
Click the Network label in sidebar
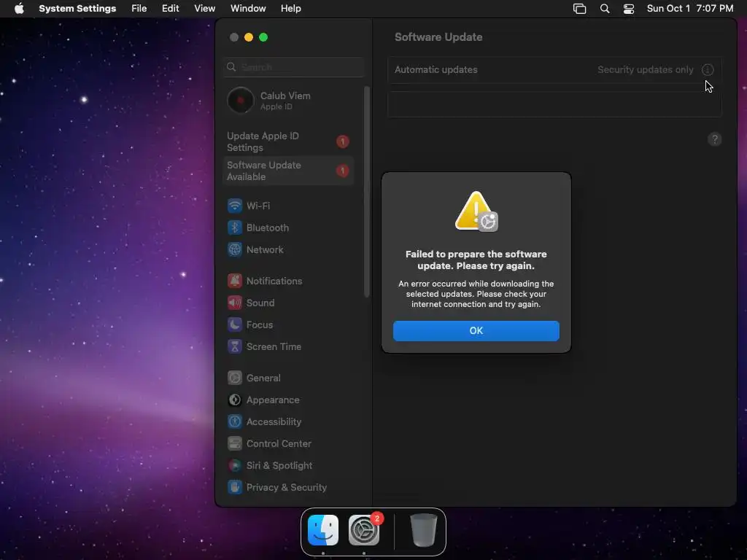(264, 249)
